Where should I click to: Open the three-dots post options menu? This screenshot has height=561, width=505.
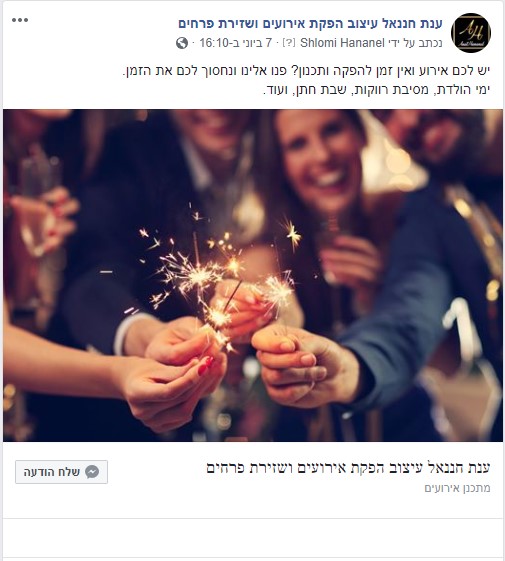tap(20, 20)
